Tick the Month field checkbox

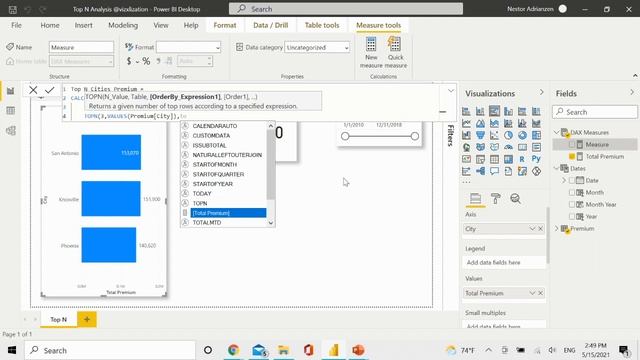(x=572, y=192)
